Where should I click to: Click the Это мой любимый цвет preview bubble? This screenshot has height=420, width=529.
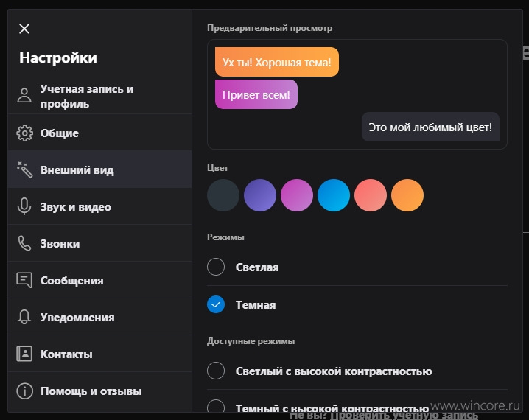coord(430,127)
